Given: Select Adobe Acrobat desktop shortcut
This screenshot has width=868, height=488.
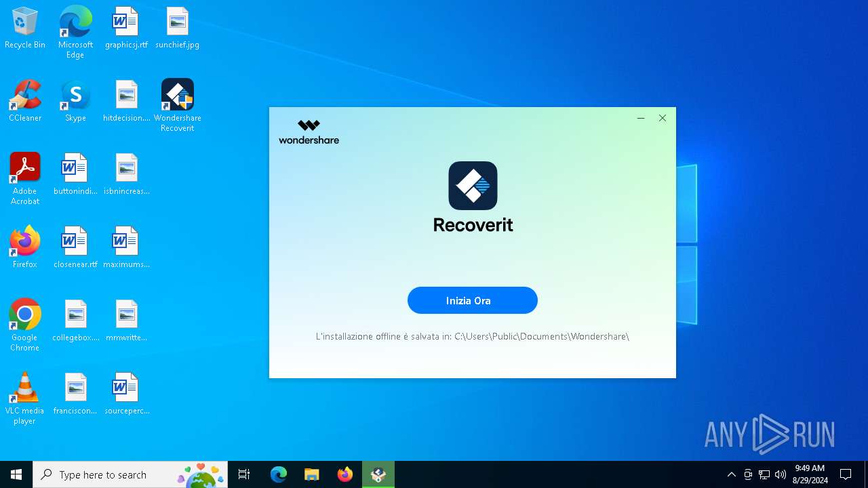Looking at the screenshot, I should point(25,179).
